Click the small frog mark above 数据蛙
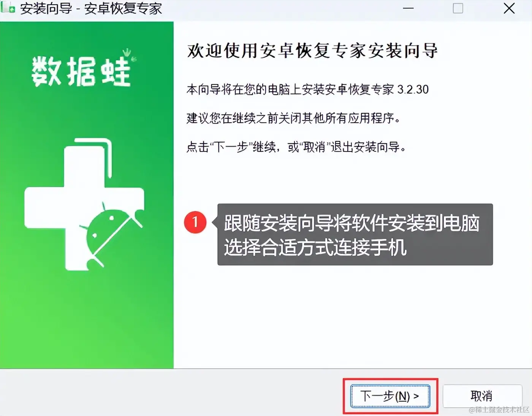Image resolution: width=532 pixels, height=416 pixels. (x=128, y=54)
